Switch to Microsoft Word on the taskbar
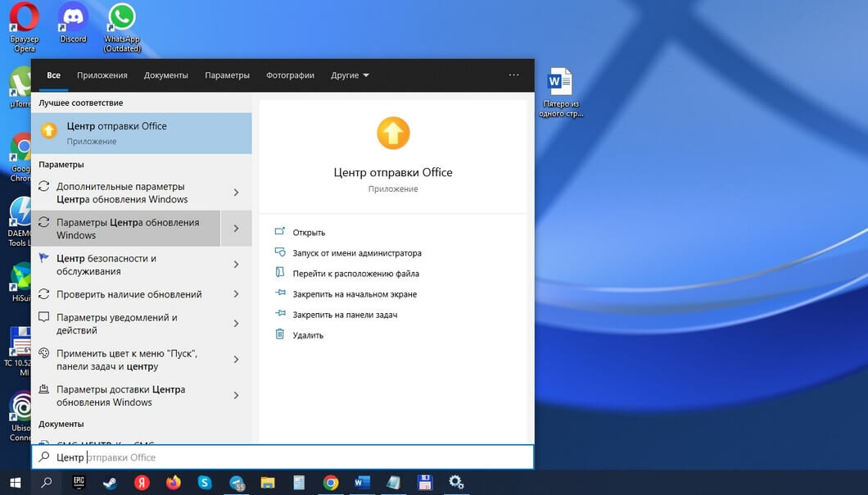 362,482
